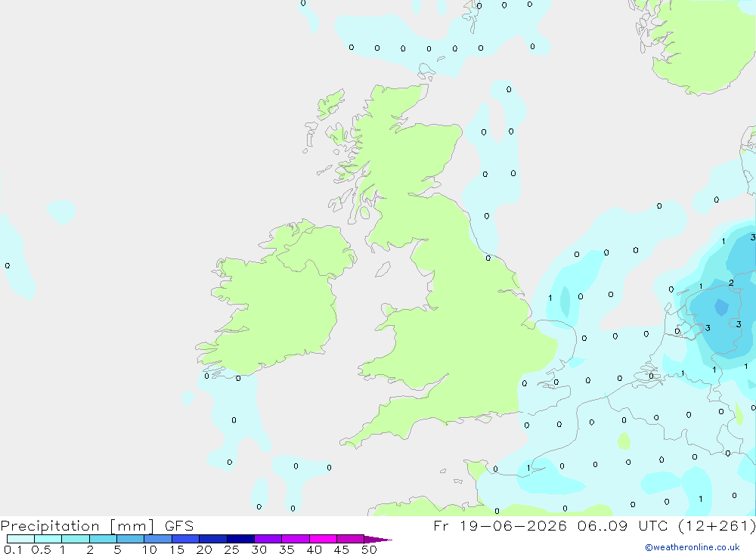Click the forecast date '19-06-2026'
Viewport: 756px width, 554px height.
pyautogui.click(x=513, y=525)
